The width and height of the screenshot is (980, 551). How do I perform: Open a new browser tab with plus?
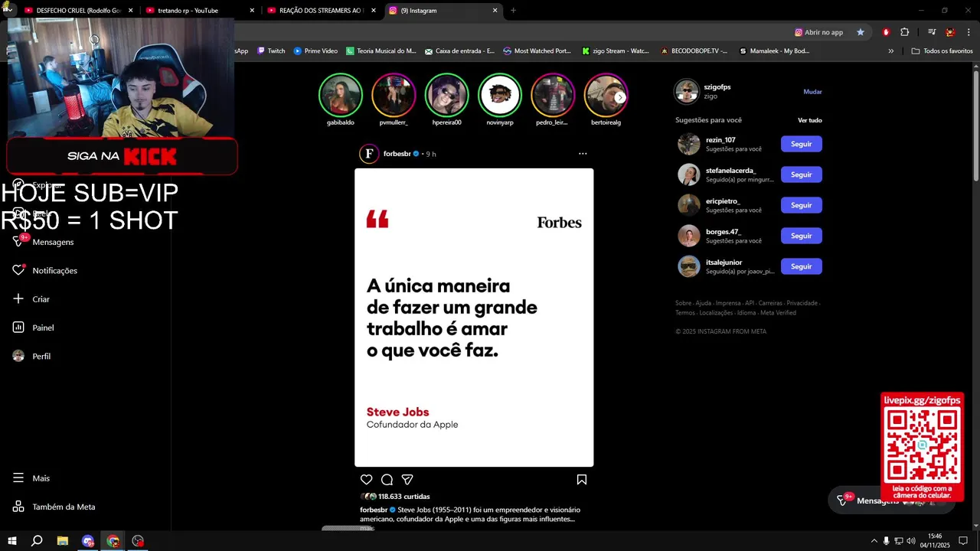point(513,11)
